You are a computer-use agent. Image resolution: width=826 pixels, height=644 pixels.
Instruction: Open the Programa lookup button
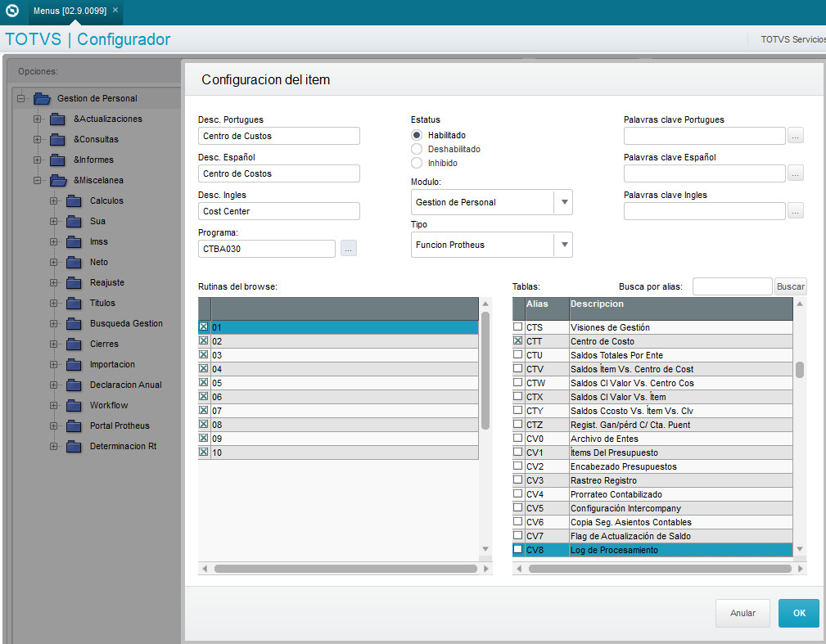[x=348, y=249]
